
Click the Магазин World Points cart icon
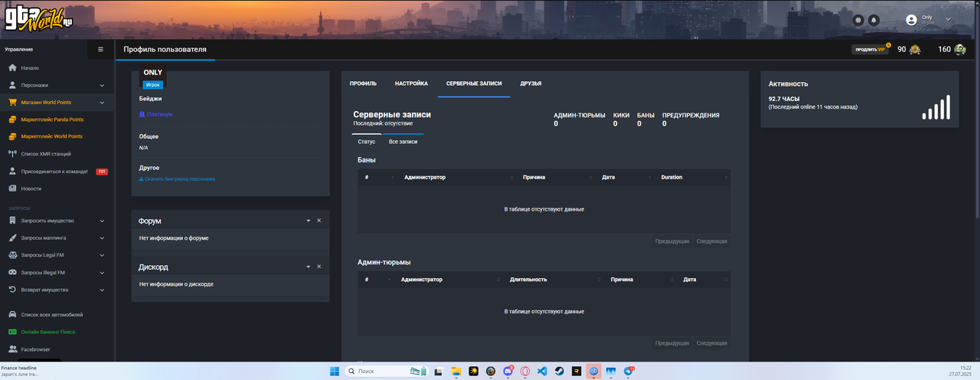pos(12,102)
